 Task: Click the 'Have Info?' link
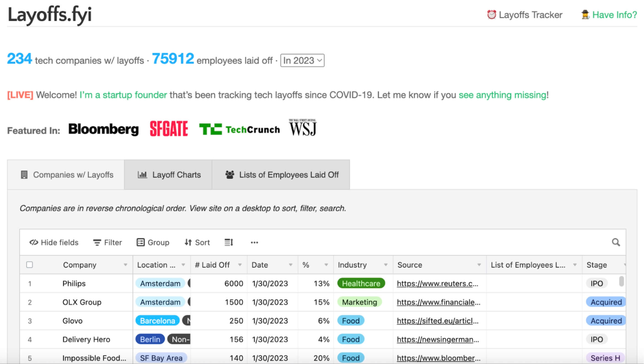(x=614, y=15)
